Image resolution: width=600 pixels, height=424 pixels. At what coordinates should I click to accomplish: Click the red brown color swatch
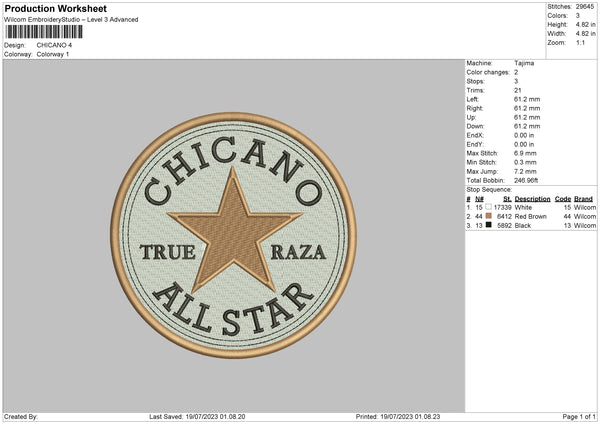tap(488, 216)
